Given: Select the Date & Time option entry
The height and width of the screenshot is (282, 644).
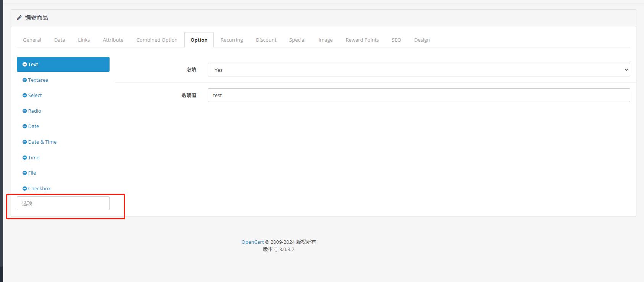Looking at the screenshot, I should [x=42, y=142].
